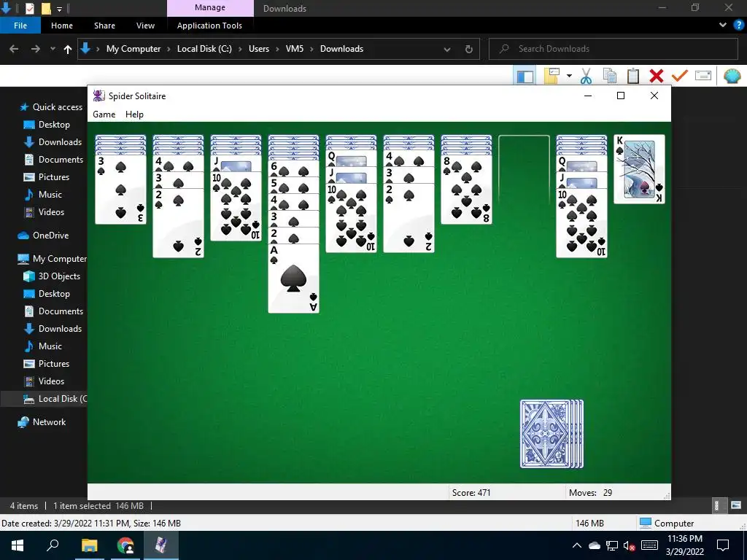Click the Search Downloads field

(x=614, y=49)
